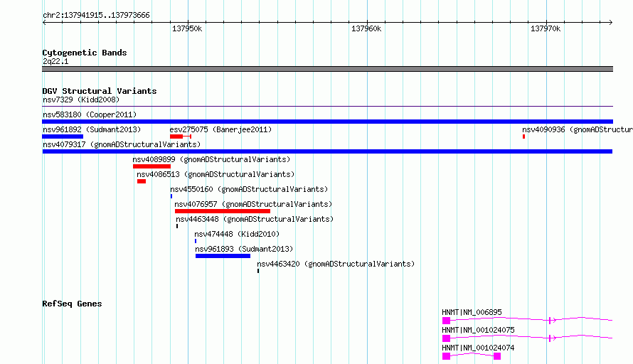Open the nsv4086513 gnomAD label
Screen dimensions: 633x364
coord(216,174)
